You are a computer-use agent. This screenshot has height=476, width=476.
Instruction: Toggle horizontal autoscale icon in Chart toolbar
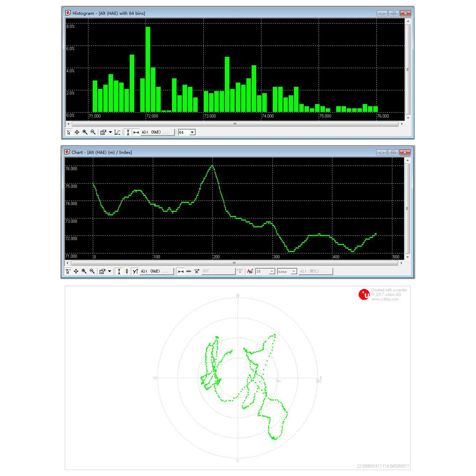point(180,271)
